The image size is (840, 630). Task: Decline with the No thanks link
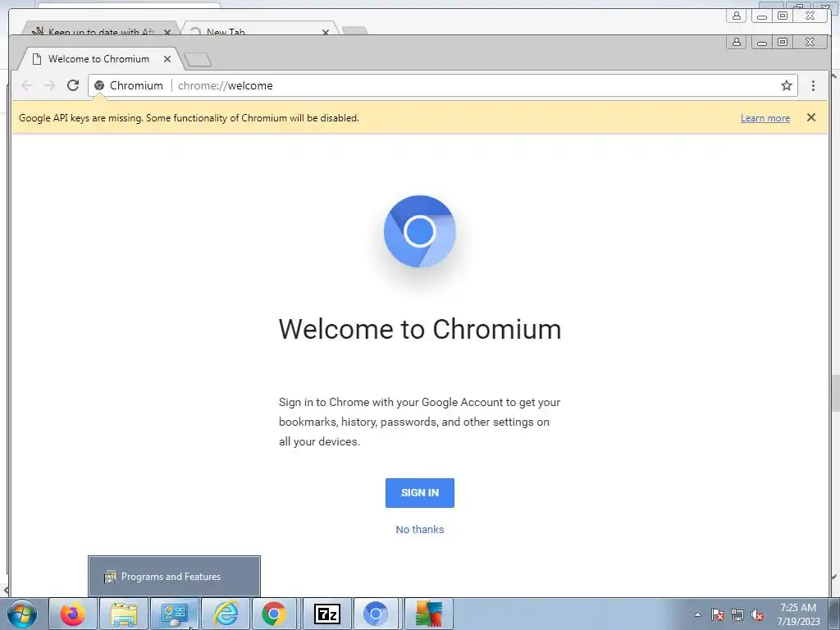click(x=419, y=529)
